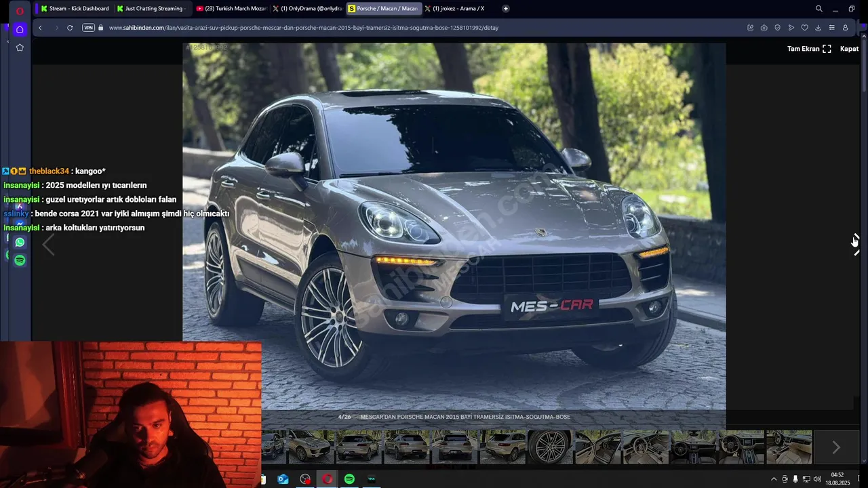
Task: Click chat message 'arka koltukları yatırıtyorsun'
Action: [x=95, y=228]
